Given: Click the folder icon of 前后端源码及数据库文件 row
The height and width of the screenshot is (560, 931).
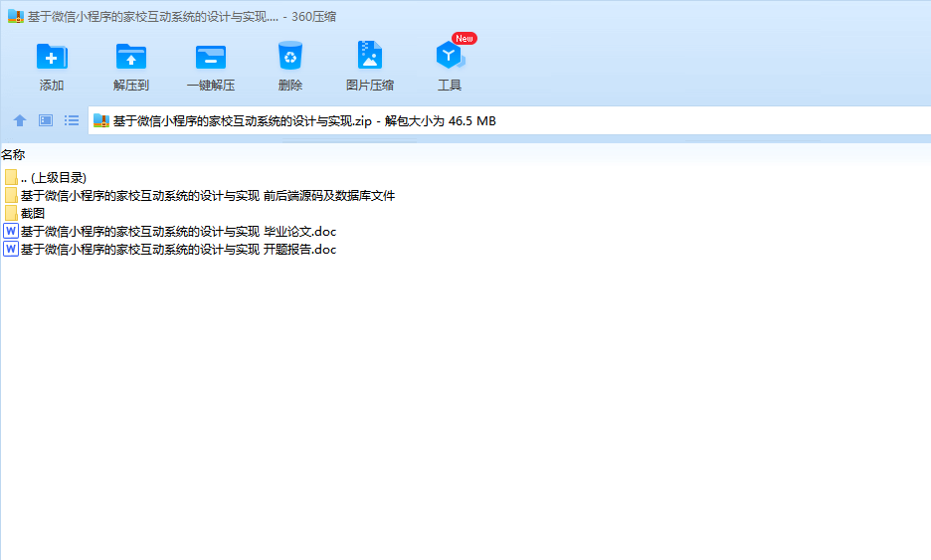Looking at the screenshot, I should [x=11, y=195].
